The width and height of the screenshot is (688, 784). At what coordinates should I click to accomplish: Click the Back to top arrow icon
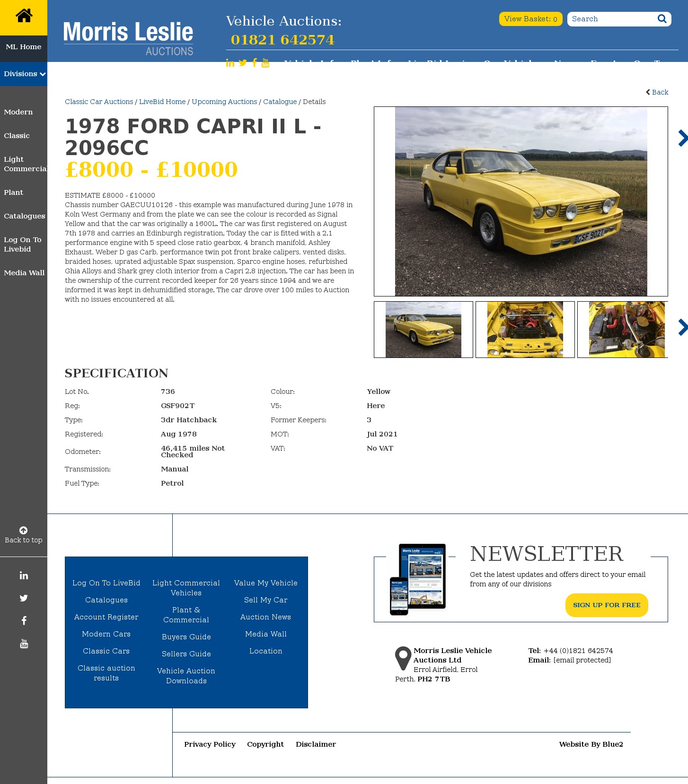[23, 531]
